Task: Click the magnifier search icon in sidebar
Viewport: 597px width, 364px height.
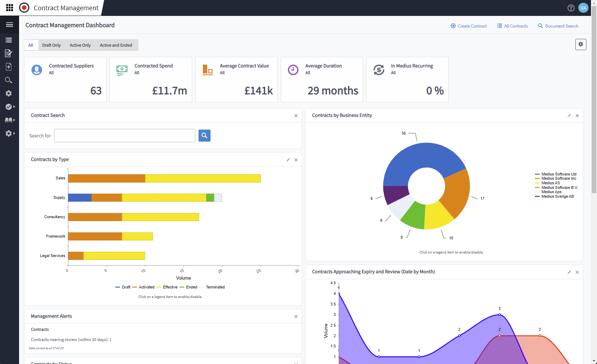Action: [9, 80]
